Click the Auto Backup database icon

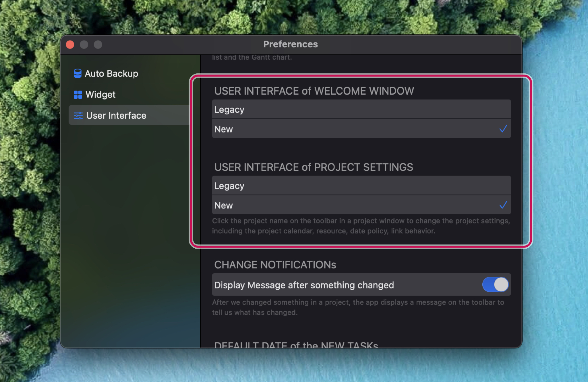[x=78, y=73]
